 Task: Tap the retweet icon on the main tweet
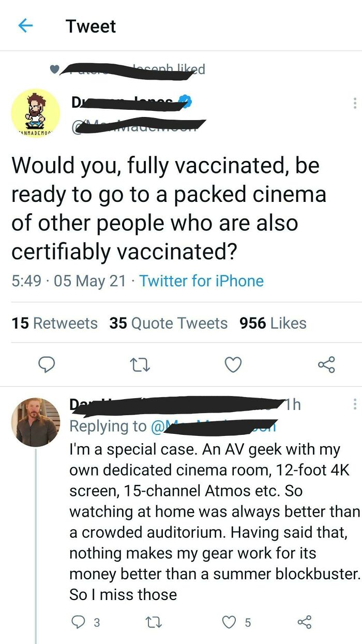[x=139, y=365]
